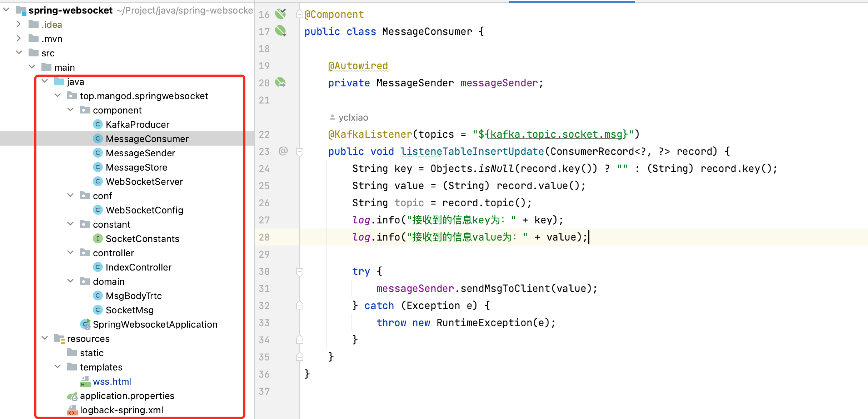Collapse the templates folder

click(58, 367)
